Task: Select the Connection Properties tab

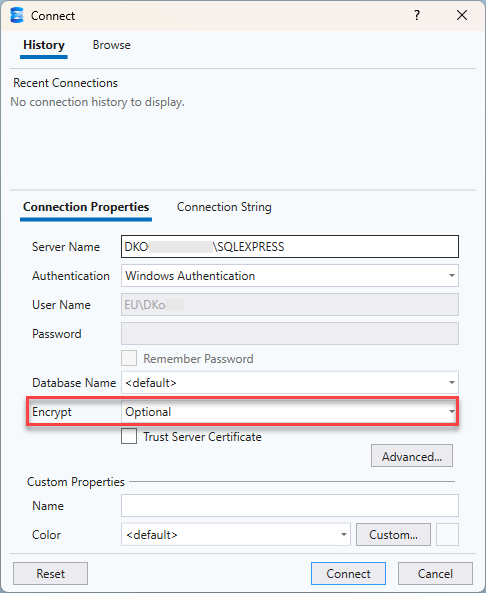Action: (86, 207)
